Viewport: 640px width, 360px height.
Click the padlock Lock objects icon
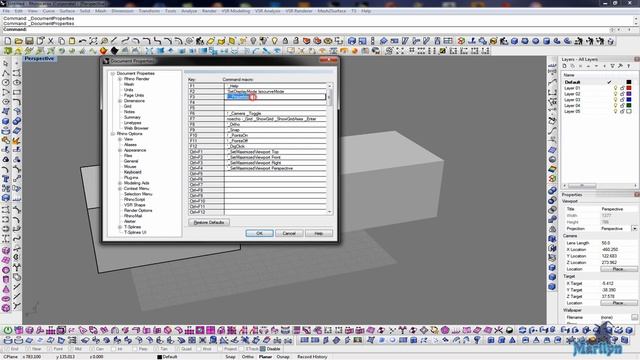tap(285, 41)
